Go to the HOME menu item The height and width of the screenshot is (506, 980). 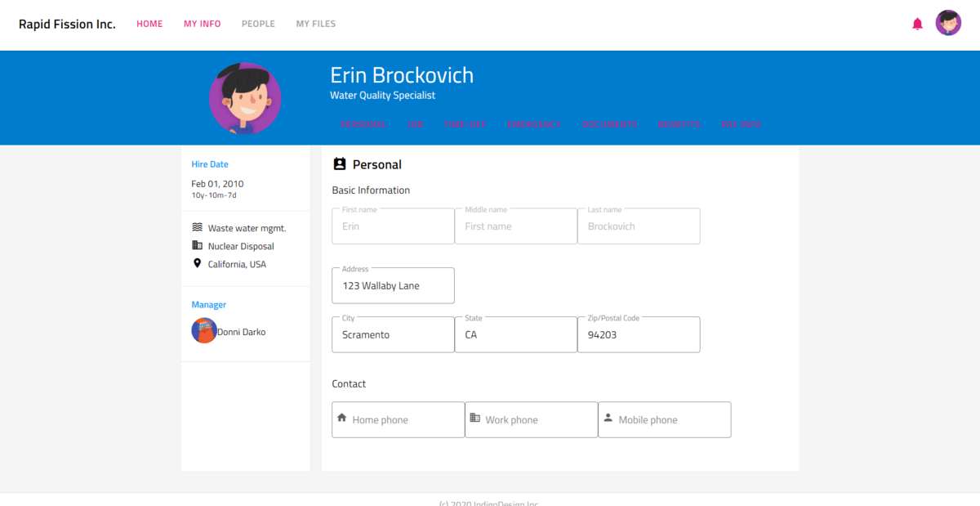pyautogui.click(x=149, y=24)
